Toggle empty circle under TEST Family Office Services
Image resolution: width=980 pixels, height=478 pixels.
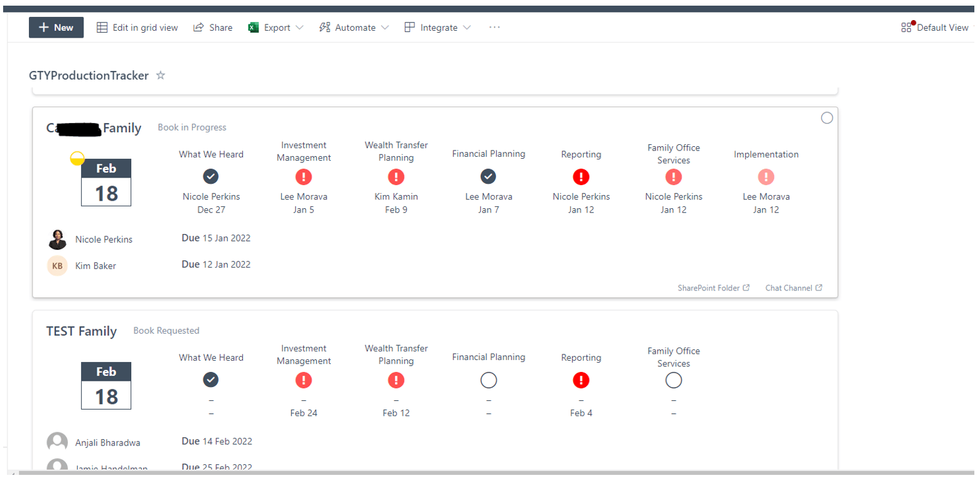[673, 380]
